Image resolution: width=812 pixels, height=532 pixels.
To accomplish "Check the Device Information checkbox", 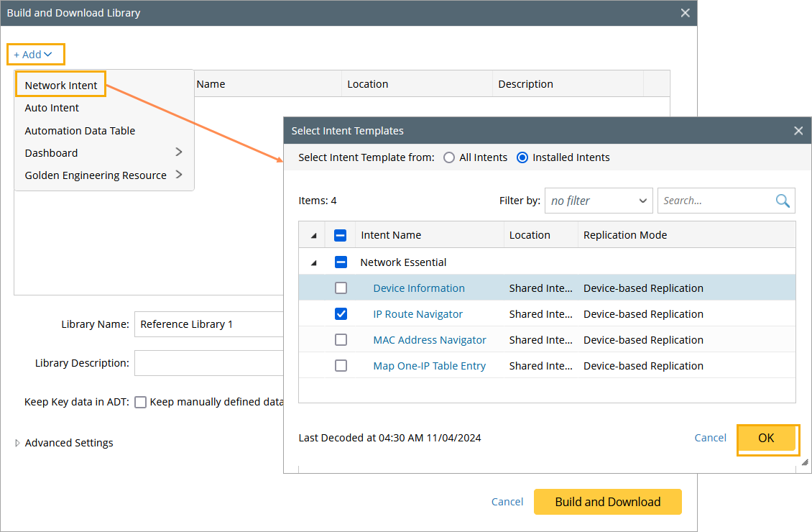I will (341, 288).
